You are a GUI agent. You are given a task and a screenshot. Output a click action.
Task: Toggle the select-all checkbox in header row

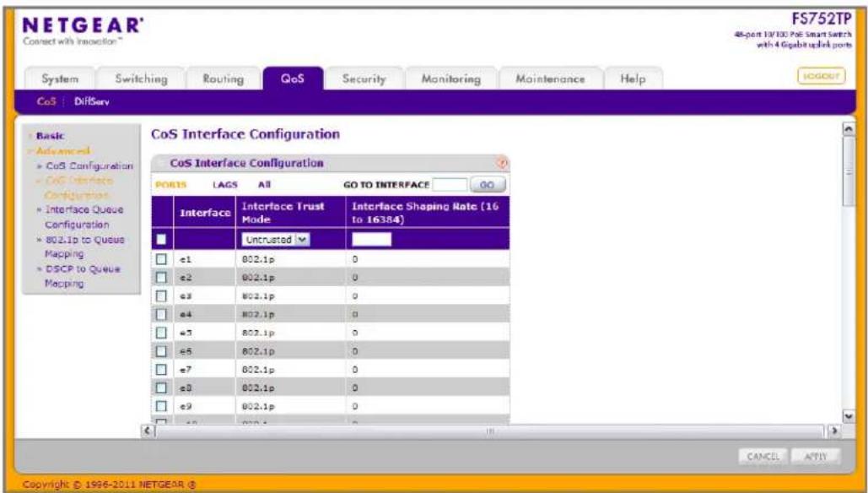coord(161,239)
